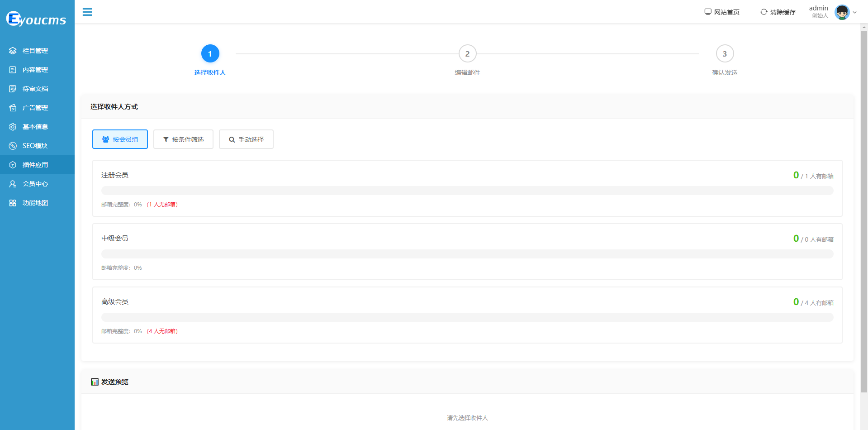Click the 广告管理 sidebar icon
Image resolution: width=868 pixels, height=430 pixels.
(13, 108)
